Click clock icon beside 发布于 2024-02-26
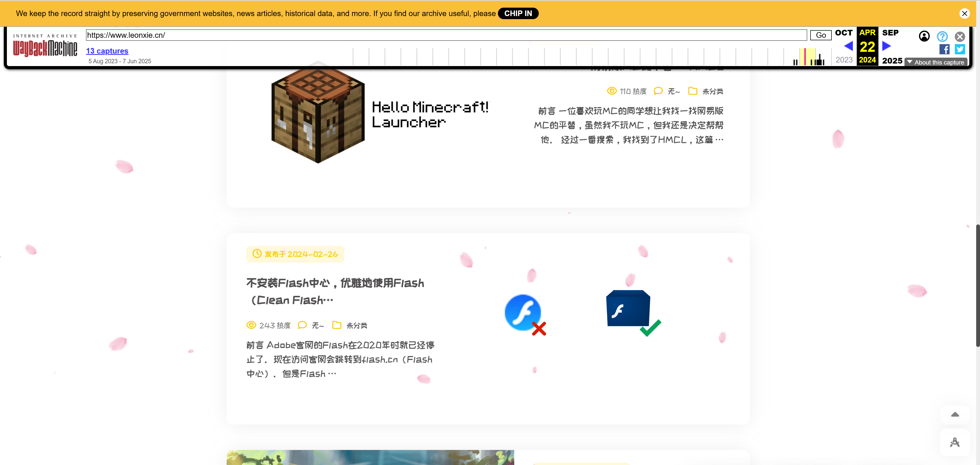 click(257, 254)
